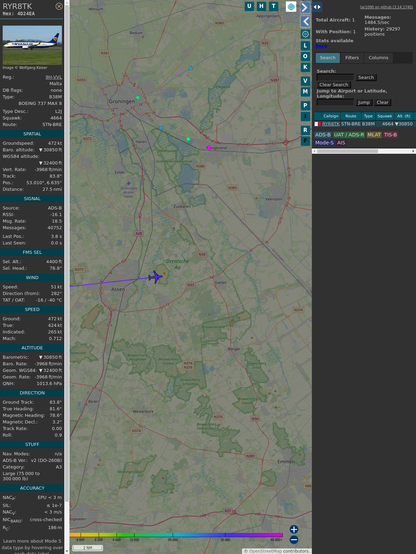Click the Search button

366,77
